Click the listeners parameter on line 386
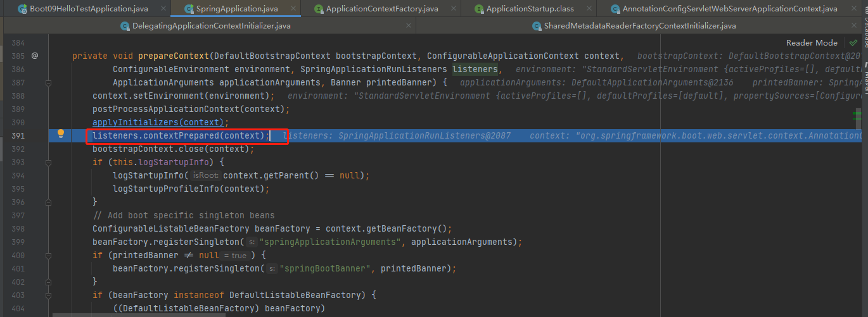Viewport: 868px width, 317px height. 475,69
